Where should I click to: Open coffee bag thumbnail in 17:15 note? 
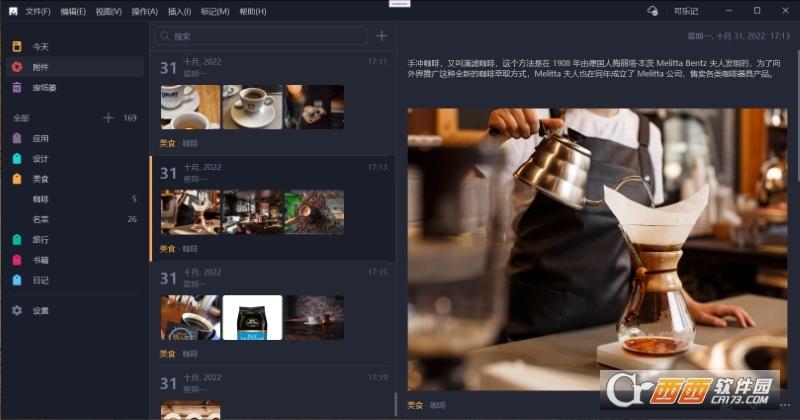tap(252, 317)
